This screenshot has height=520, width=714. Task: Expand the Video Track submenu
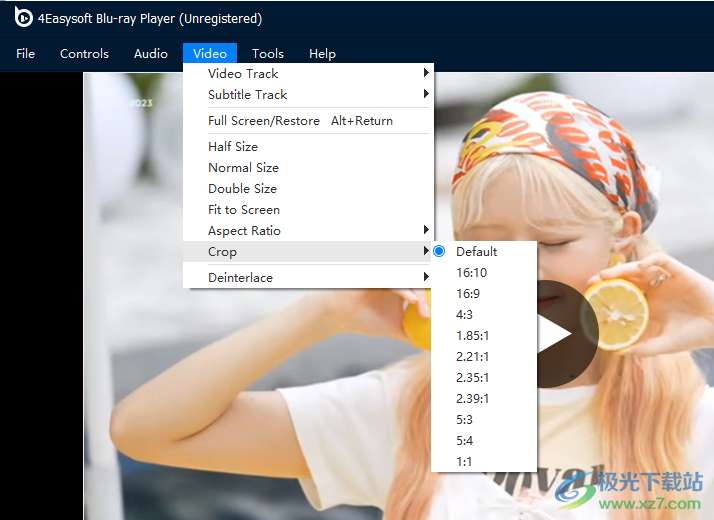(308, 73)
